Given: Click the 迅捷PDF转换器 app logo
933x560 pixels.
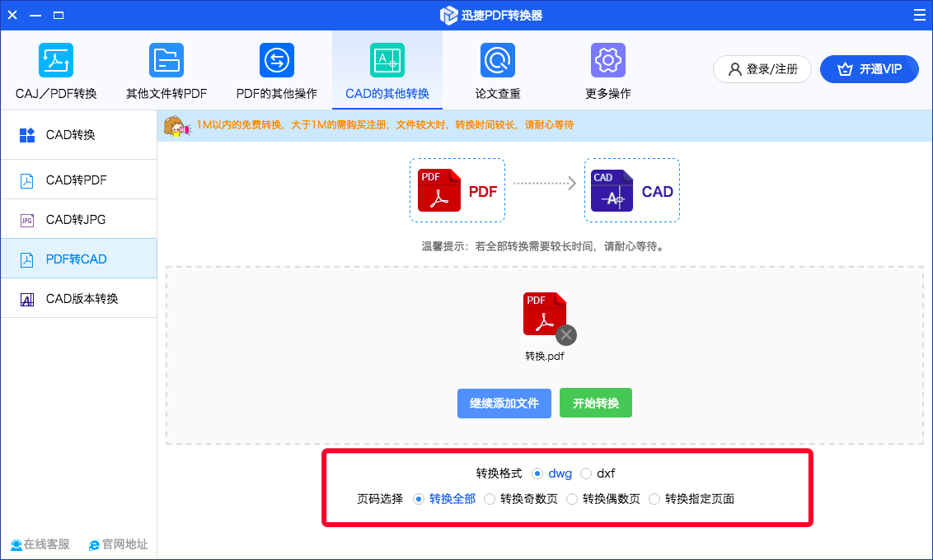Looking at the screenshot, I should (448, 16).
